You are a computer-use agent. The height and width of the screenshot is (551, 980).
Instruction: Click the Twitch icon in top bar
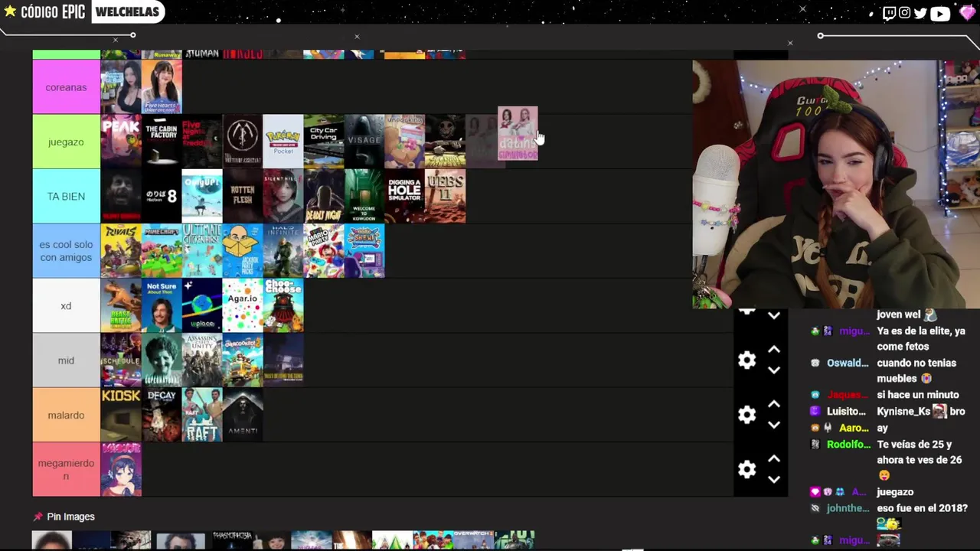(x=889, y=13)
